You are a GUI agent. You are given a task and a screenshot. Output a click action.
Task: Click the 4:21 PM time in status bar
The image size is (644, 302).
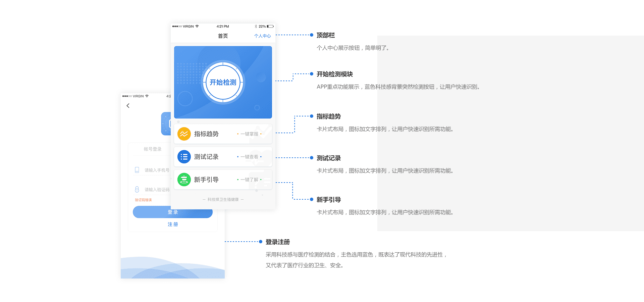coord(223,26)
